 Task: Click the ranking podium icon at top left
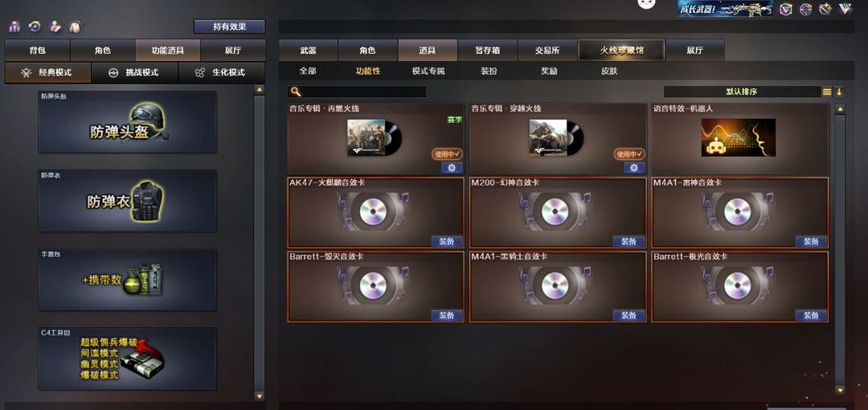point(14,27)
